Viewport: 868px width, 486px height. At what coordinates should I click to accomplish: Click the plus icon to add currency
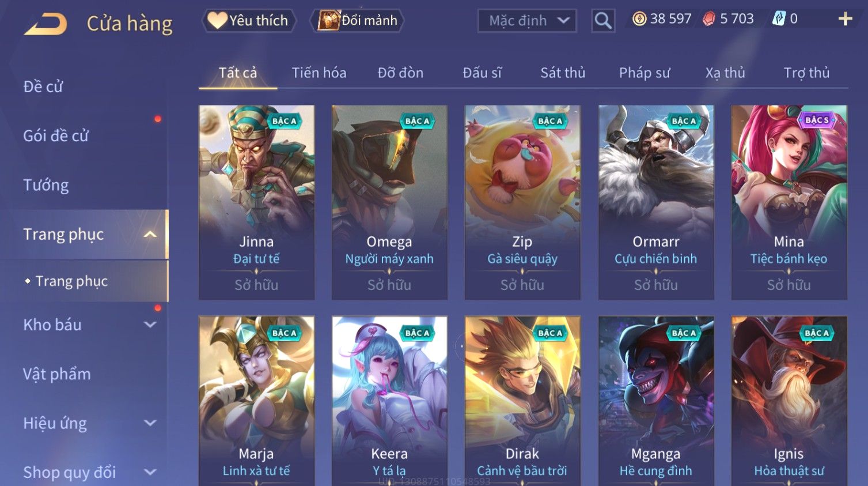[845, 19]
